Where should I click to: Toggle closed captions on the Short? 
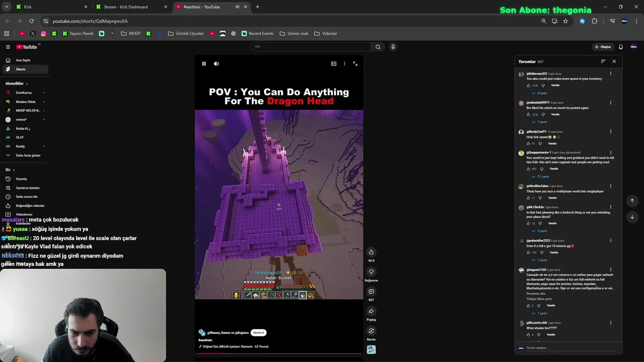(334, 64)
